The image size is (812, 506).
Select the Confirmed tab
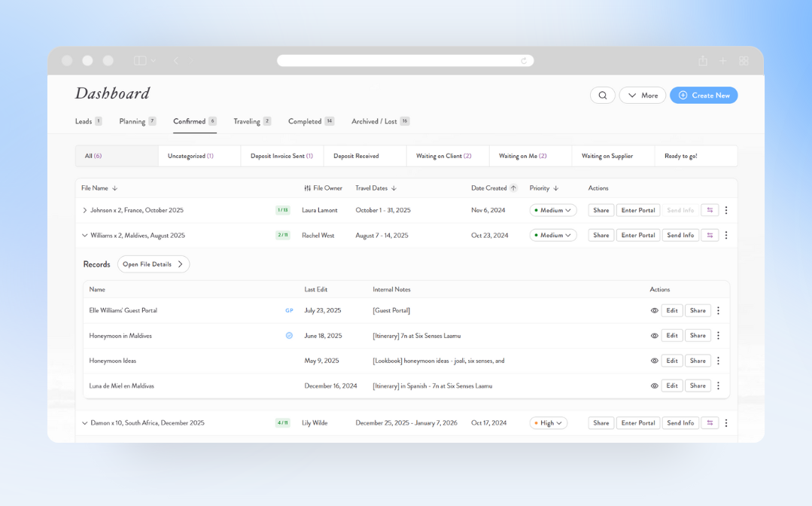click(195, 121)
